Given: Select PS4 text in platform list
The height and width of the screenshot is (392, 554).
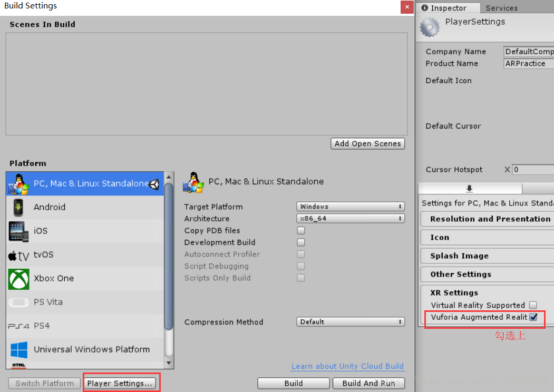Looking at the screenshot, I should click(42, 326).
